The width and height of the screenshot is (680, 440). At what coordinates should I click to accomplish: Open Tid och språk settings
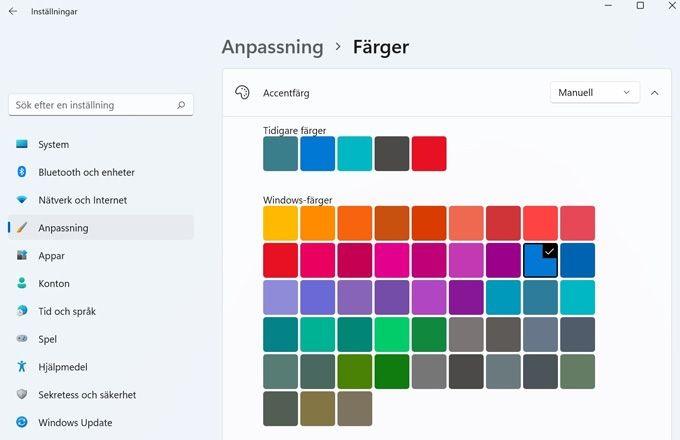101,311
